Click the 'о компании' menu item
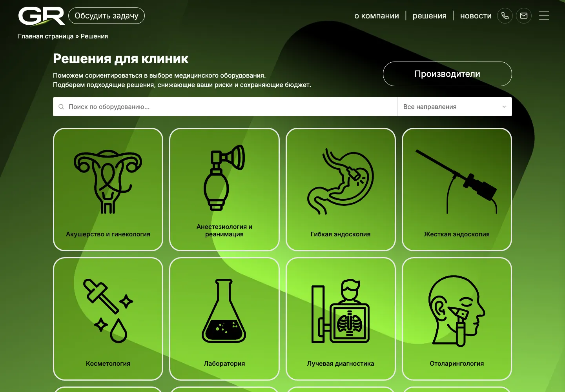This screenshot has height=392, width=565. [377, 16]
